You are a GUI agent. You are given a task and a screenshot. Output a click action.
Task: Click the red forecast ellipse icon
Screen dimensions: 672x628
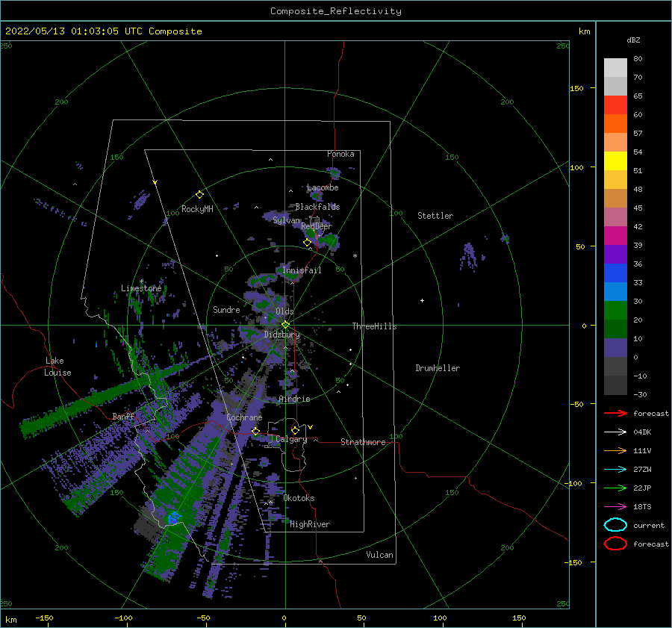pyautogui.click(x=615, y=544)
